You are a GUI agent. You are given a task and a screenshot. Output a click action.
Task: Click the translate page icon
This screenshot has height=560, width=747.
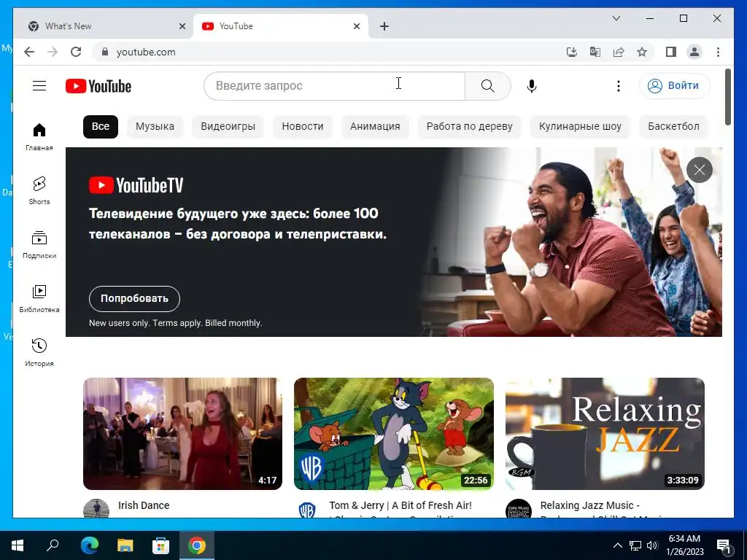(595, 52)
